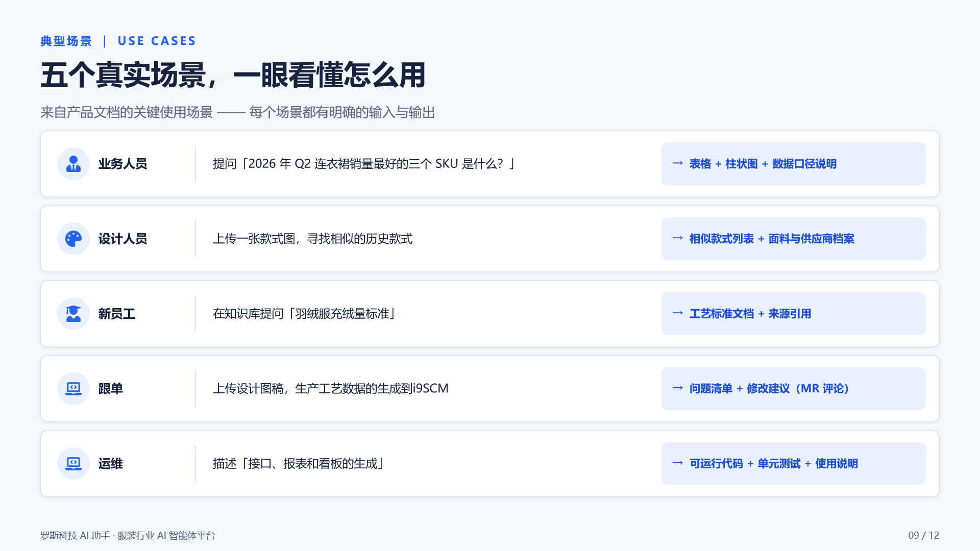980x551 pixels.
Task: Click the arrow before 表格 + 柱状图
Action: pyautogui.click(x=678, y=163)
